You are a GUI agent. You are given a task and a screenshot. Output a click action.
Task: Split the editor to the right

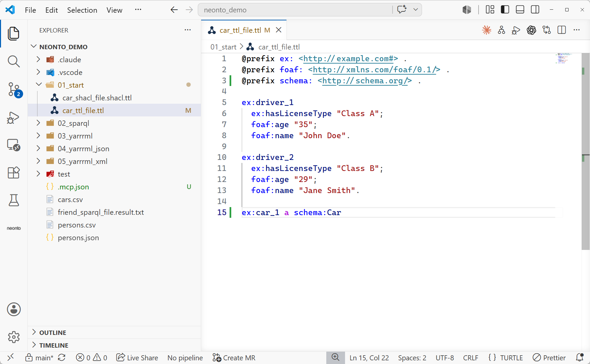coord(562,30)
